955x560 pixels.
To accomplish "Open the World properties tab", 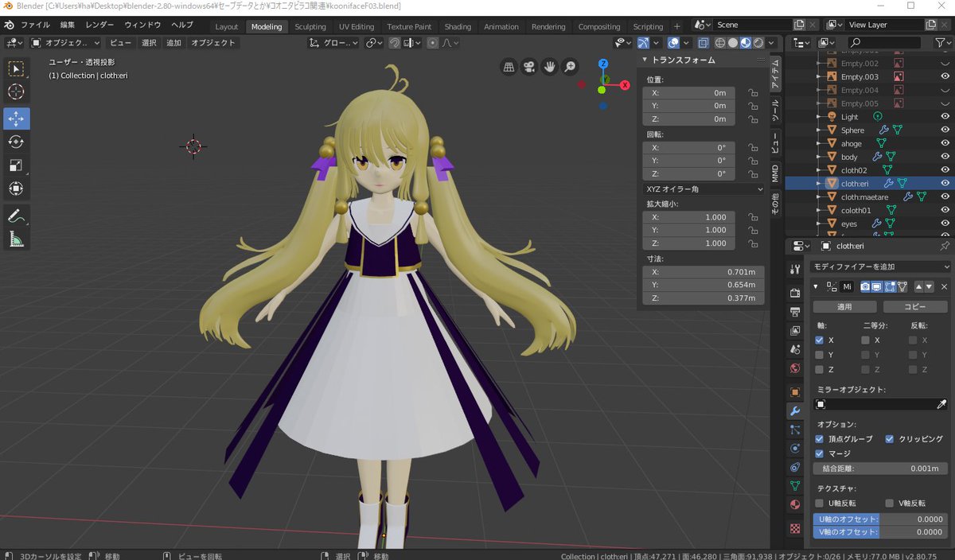I will (x=794, y=368).
